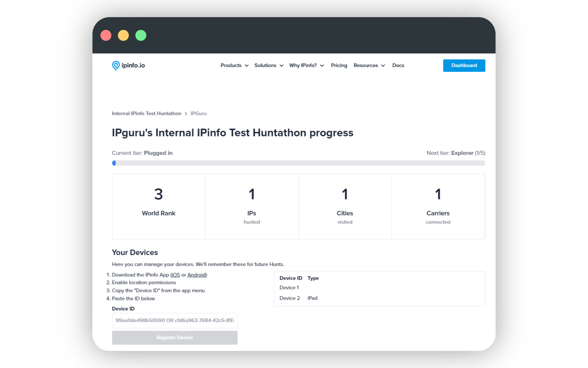Go to the Pricing page
The image size is (588, 368).
pyautogui.click(x=339, y=65)
